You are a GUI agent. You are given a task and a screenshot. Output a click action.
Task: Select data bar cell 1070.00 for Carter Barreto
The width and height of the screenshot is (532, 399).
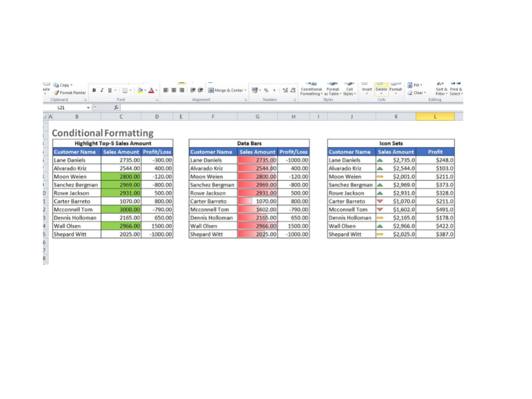click(x=257, y=202)
